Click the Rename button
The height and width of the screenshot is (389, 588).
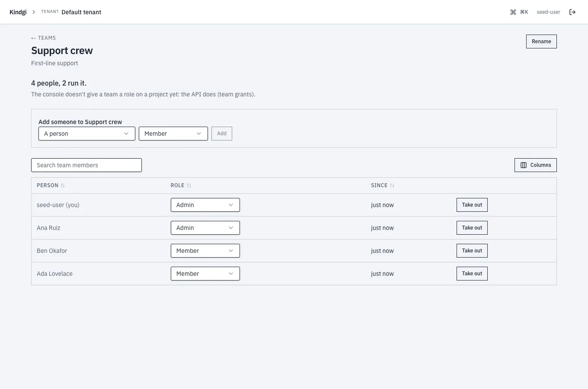coord(541,41)
